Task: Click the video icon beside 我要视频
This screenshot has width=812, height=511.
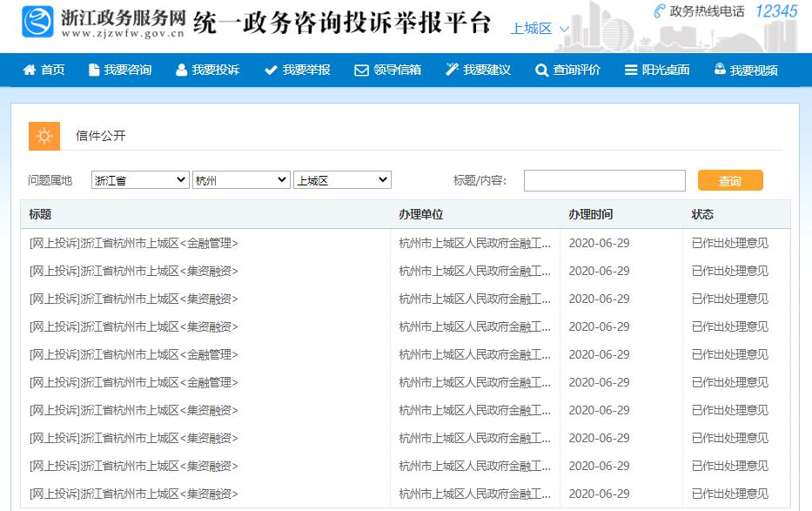Action: pos(718,70)
